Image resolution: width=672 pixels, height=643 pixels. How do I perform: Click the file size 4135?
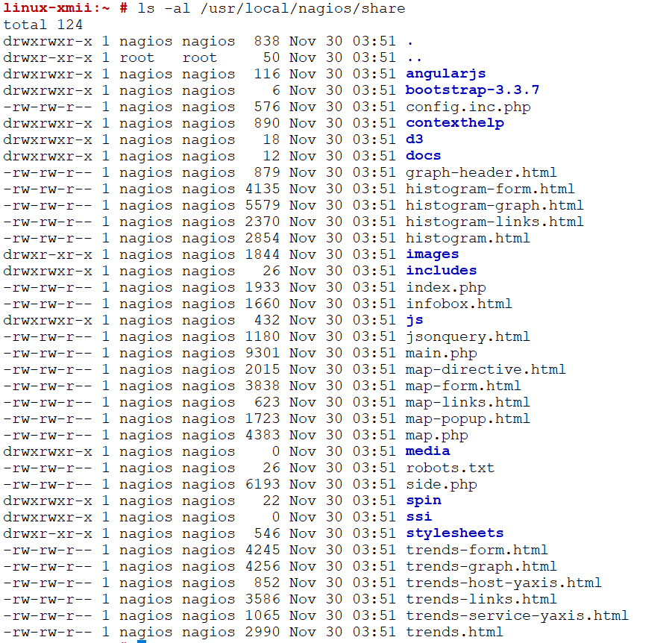click(263, 189)
